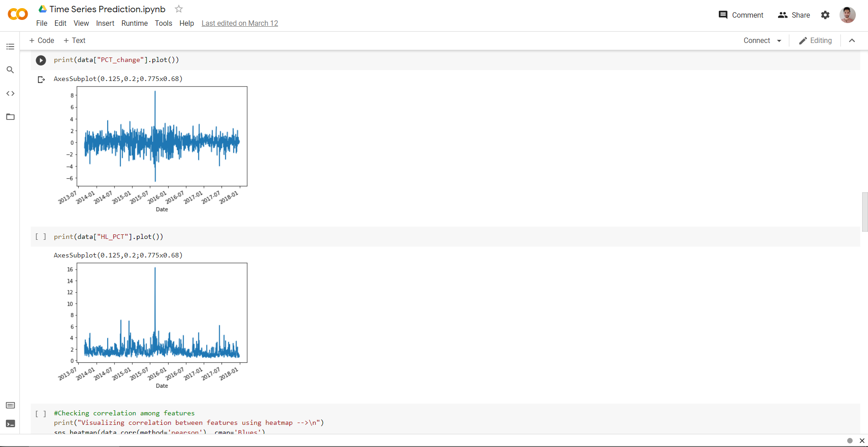868x447 pixels.
Task: Click the Google Drive icon beside title
Action: click(x=42, y=9)
